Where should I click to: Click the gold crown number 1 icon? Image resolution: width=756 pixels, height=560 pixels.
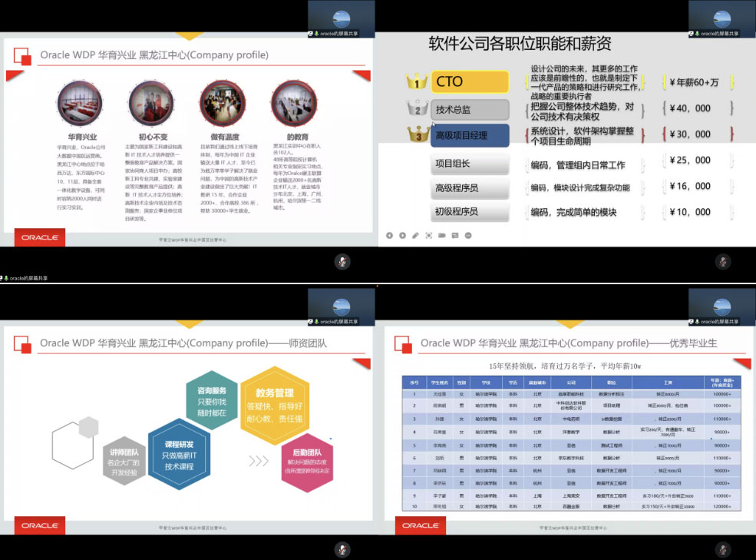point(416,81)
